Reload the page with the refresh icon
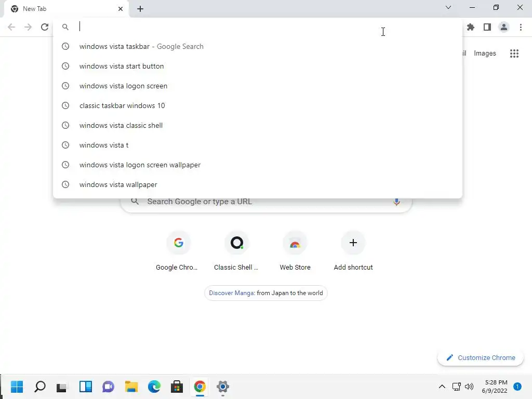532x399 pixels. tap(45, 27)
